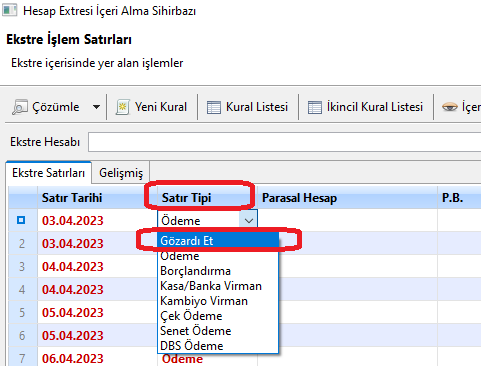Open the Çözümle dropdown arrow
The image size is (481, 366).
point(96,107)
